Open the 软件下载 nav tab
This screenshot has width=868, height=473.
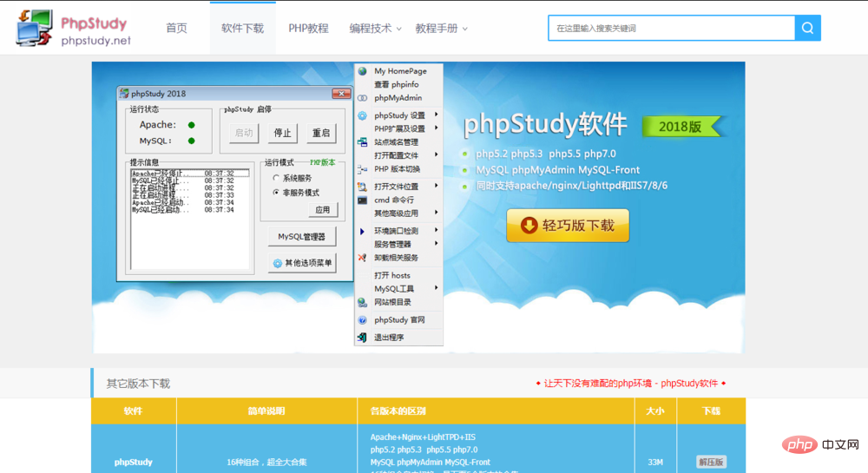(242, 29)
